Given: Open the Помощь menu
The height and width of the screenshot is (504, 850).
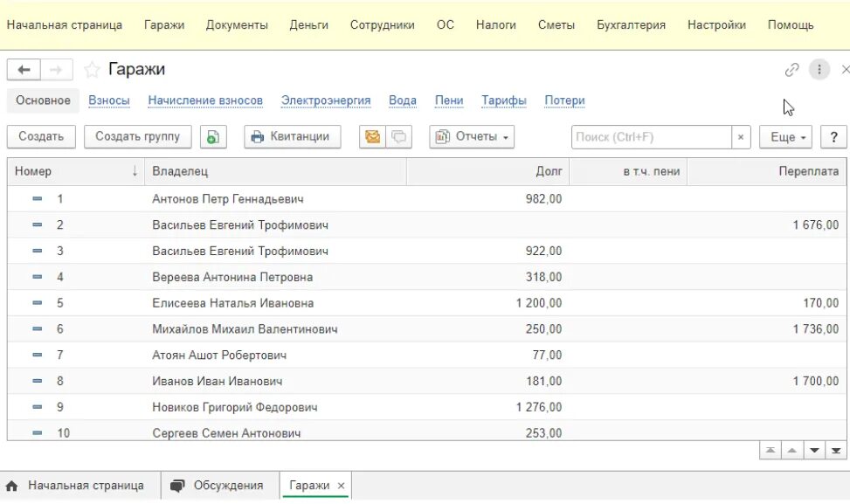Looking at the screenshot, I should tap(791, 25).
